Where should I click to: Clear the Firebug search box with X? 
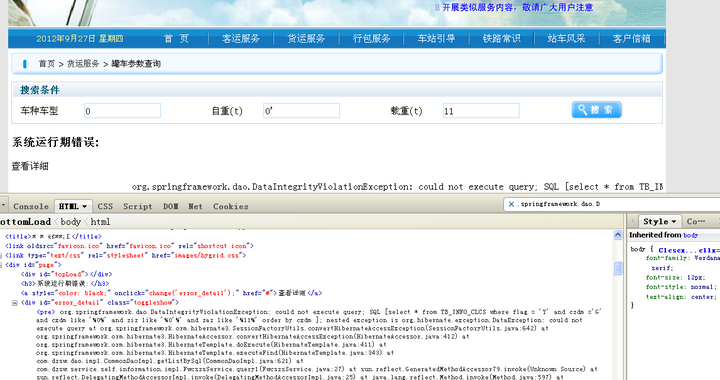pyautogui.click(x=511, y=205)
